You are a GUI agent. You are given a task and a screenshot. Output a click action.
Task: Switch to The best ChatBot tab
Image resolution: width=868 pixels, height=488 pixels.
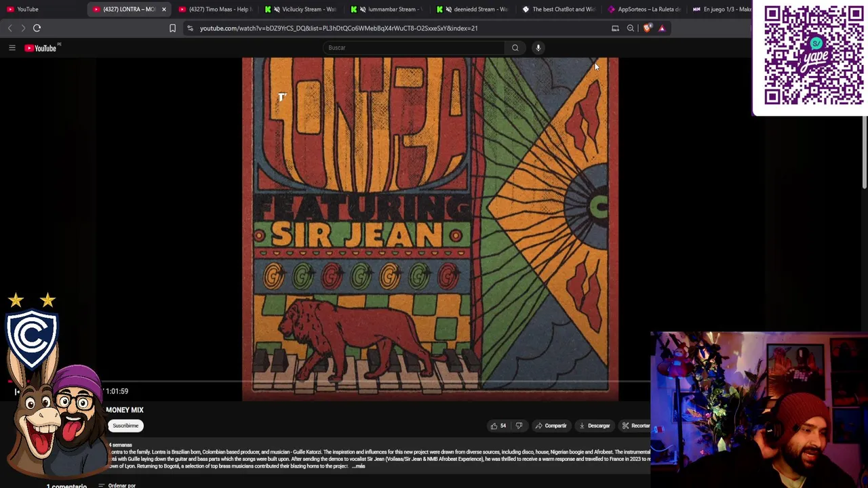click(x=558, y=9)
